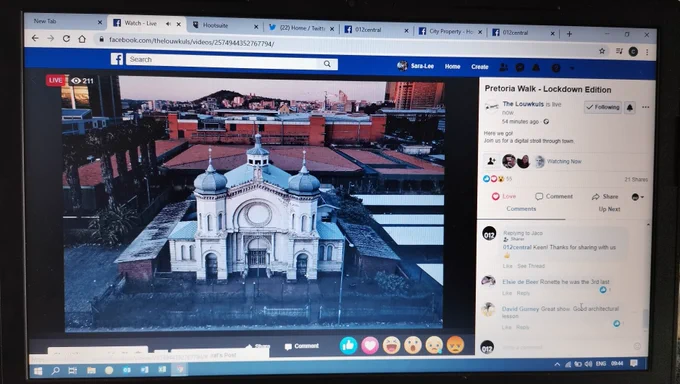680x384 pixels.
Task: Switch to the Up Next tab
Action: point(609,209)
